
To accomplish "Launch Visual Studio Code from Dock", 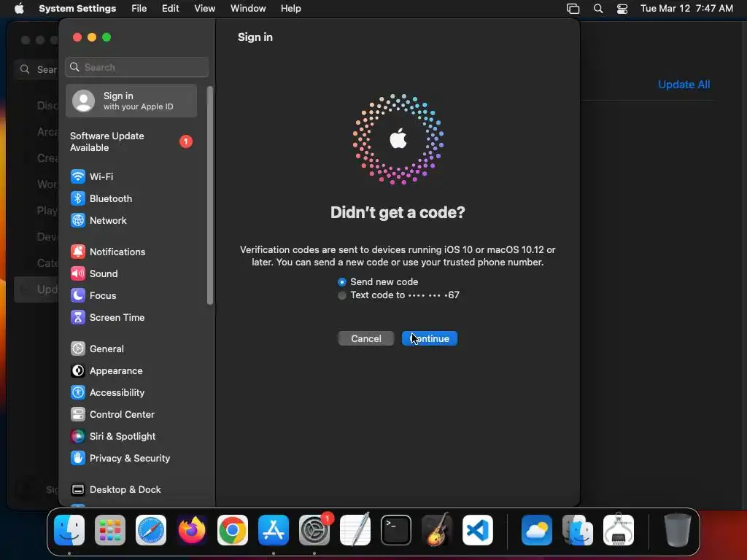I will tap(478, 530).
